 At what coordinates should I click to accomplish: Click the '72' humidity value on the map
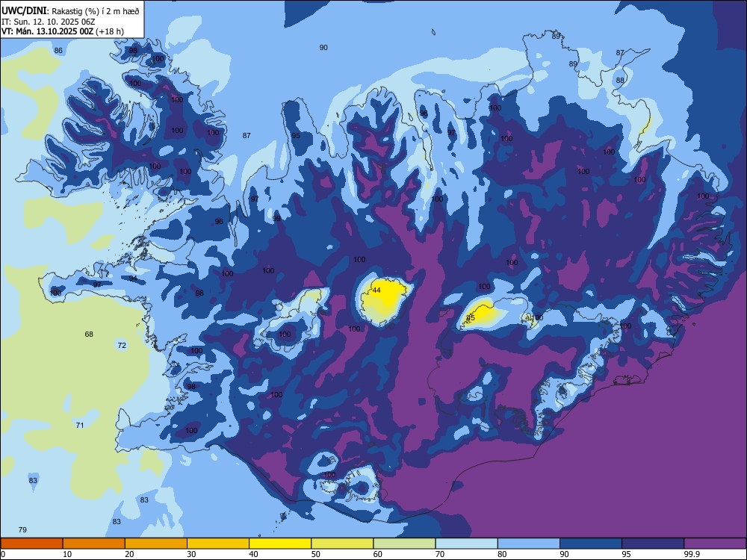click(122, 345)
